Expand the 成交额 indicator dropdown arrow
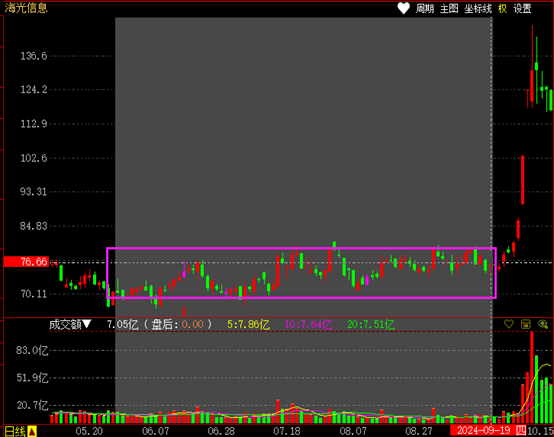This screenshot has width=554, height=437. click(x=87, y=324)
